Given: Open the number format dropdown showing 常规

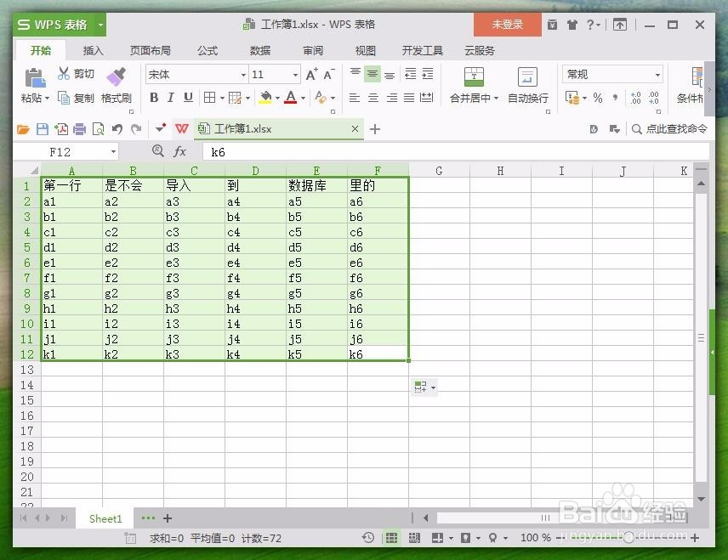Looking at the screenshot, I should coord(612,74).
